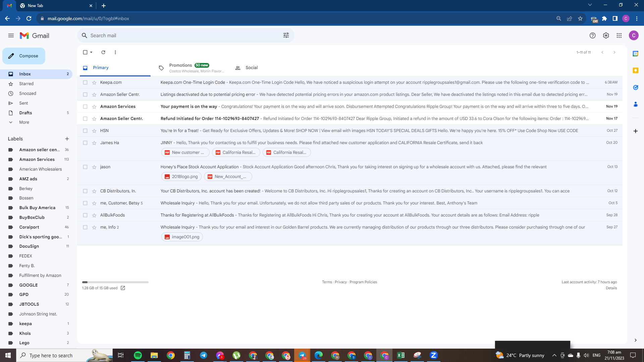Open the image001.png attachment chip
The height and width of the screenshot is (362, 644).
pos(182,237)
